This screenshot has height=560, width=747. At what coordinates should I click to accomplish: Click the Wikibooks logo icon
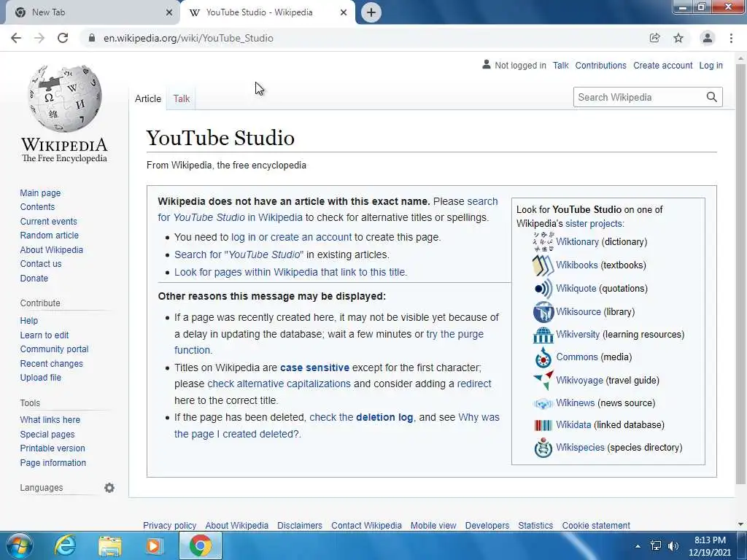click(543, 265)
